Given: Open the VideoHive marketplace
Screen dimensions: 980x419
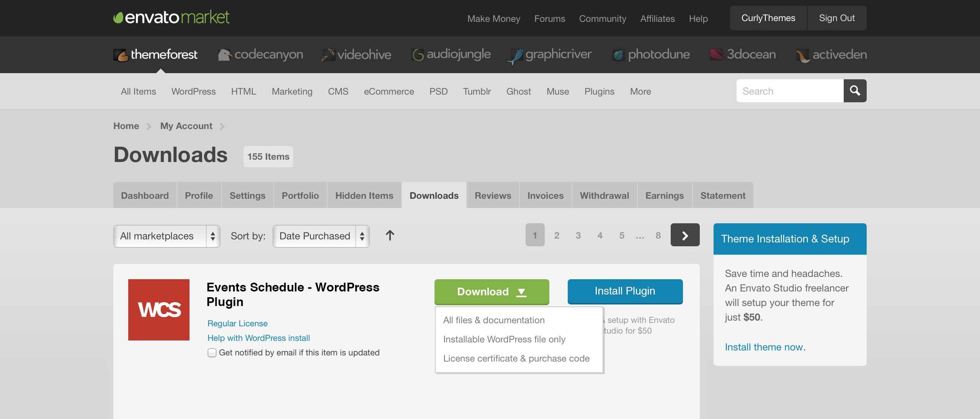Looking at the screenshot, I should (356, 54).
